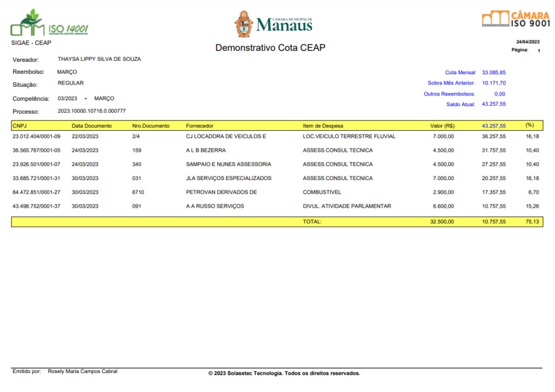Screen dimensions: 555x392
Task: Select vereador name 'THAYSA LIPPY SILVA DE SOUZA'
Action: click(x=99, y=59)
